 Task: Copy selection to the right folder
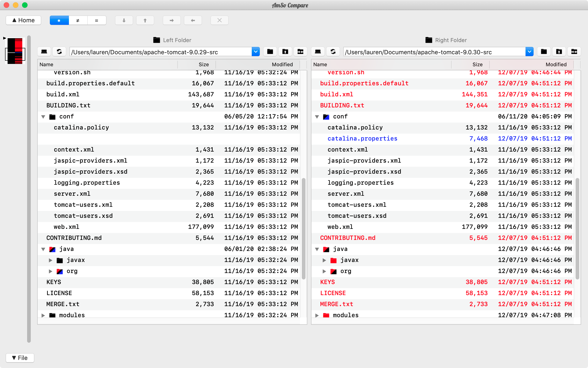click(172, 20)
